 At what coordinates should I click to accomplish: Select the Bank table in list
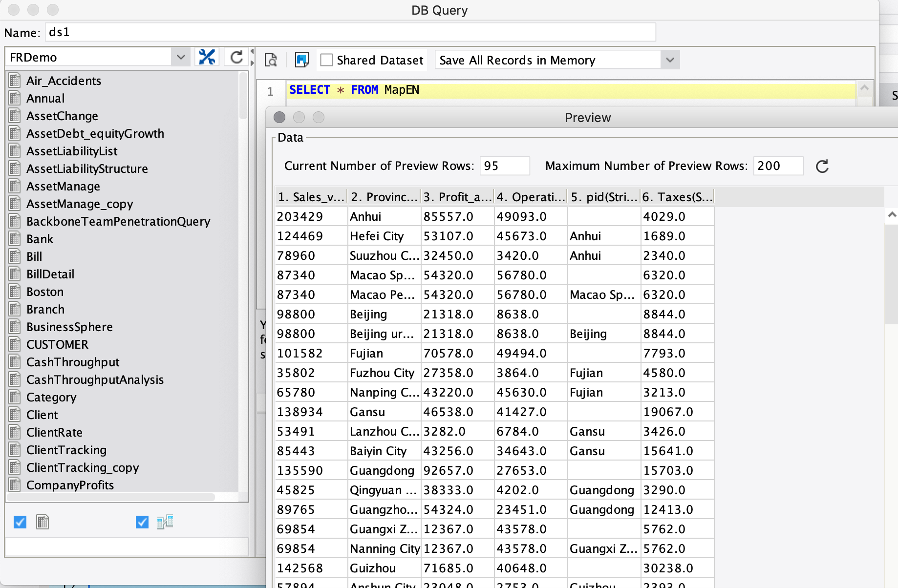(x=40, y=239)
